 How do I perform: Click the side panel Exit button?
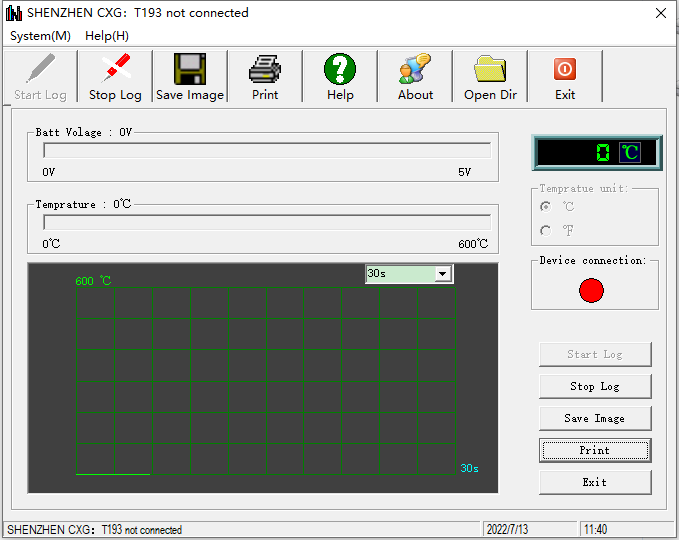point(595,482)
